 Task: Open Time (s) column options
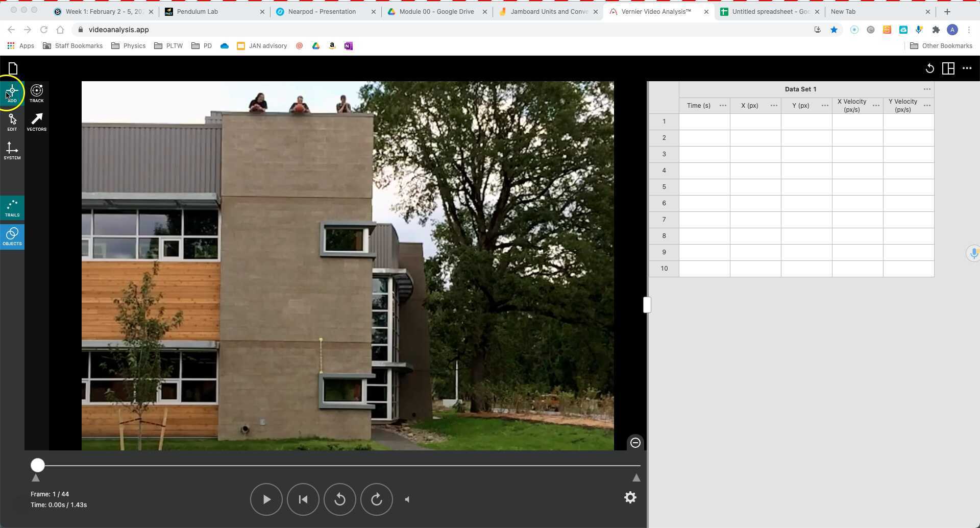tap(722, 106)
